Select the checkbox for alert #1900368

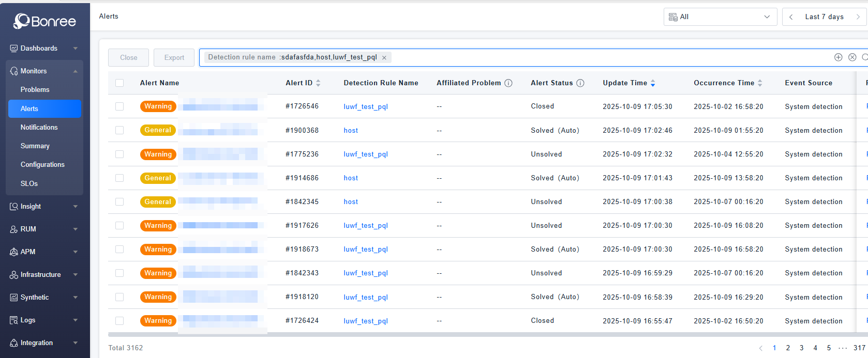pos(119,130)
